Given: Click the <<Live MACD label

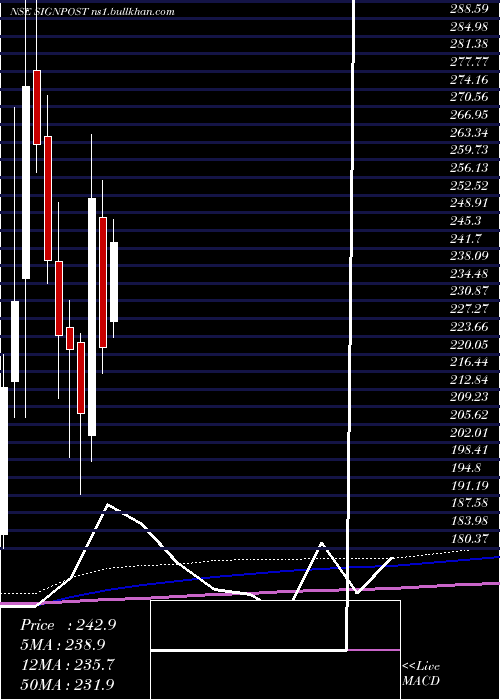Looking at the screenshot, I should 421,673.
